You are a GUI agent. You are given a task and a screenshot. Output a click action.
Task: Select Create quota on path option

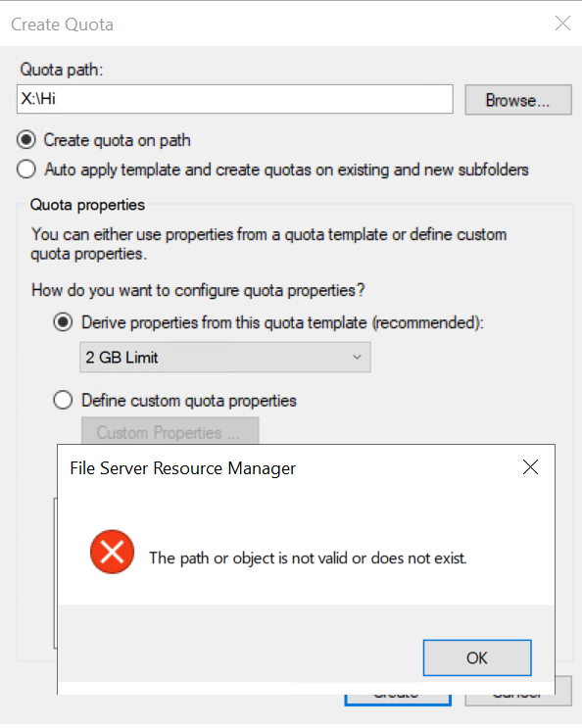tap(26, 140)
